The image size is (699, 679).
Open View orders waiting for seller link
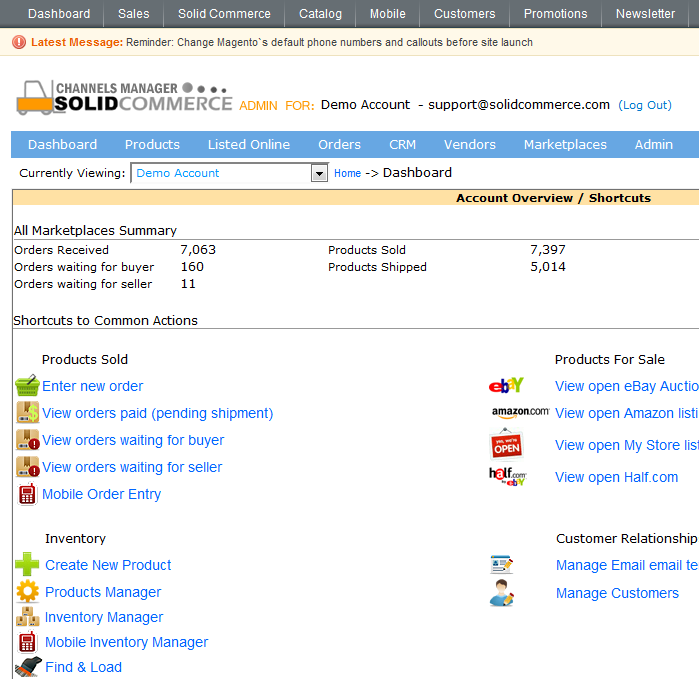[132, 467]
